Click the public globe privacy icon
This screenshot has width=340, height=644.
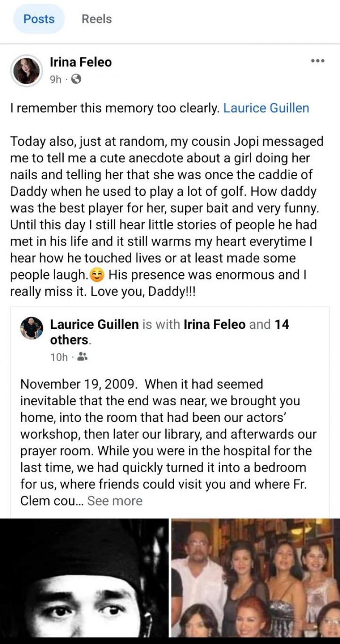coord(76,79)
